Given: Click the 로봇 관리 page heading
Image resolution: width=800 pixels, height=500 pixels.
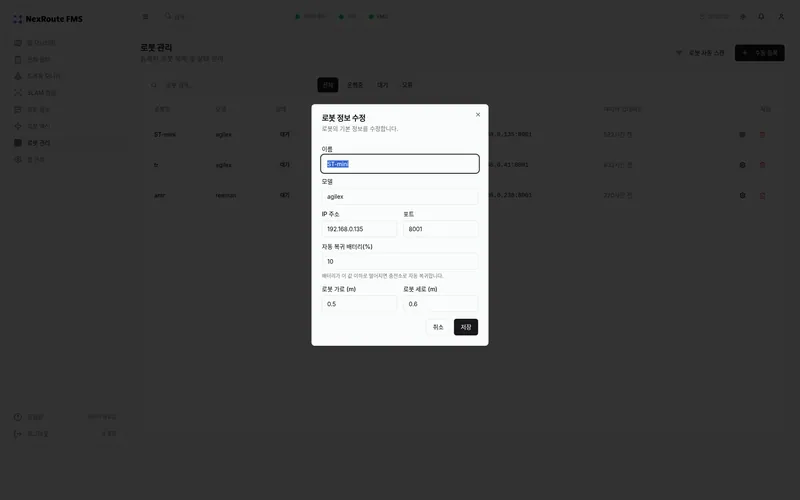Looking at the screenshot, I should pyautogui.click(x=156, y=47).
